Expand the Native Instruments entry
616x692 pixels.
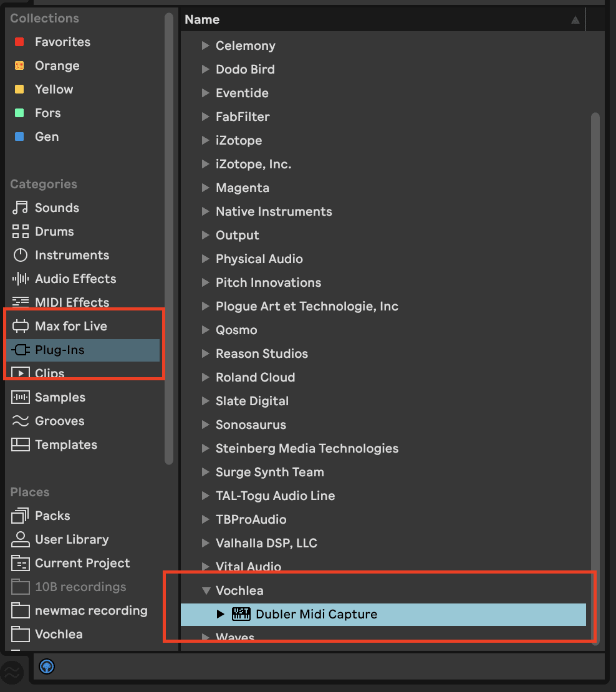[206, 211]
